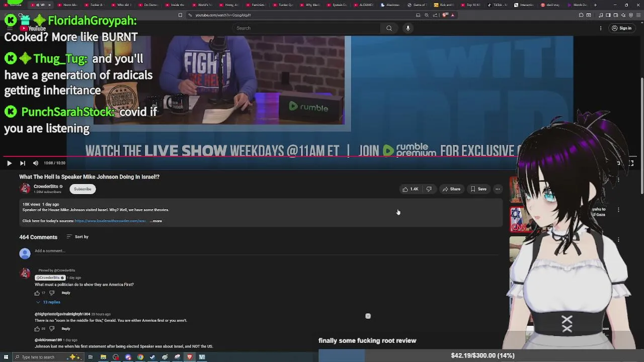Click the search magnifier button
Viewport: 644px width, 362px height.
(x=389, y=28)
